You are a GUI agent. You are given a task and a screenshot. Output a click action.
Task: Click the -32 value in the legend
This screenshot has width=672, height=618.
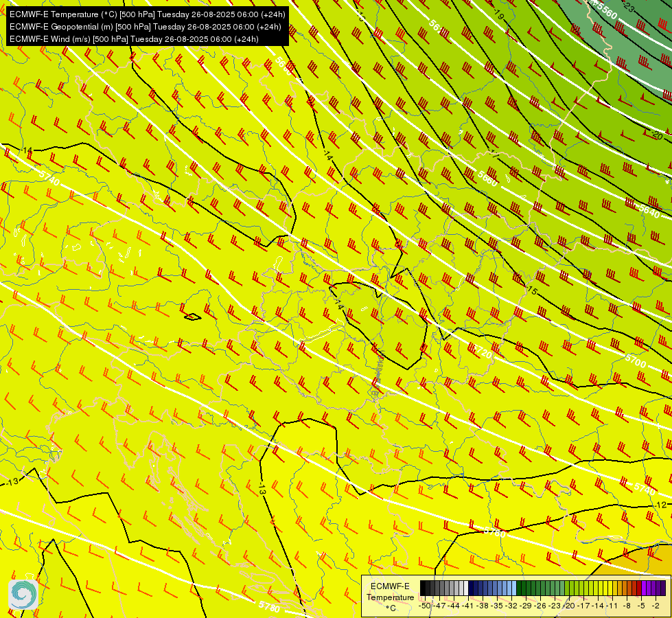tap(511, 606)
